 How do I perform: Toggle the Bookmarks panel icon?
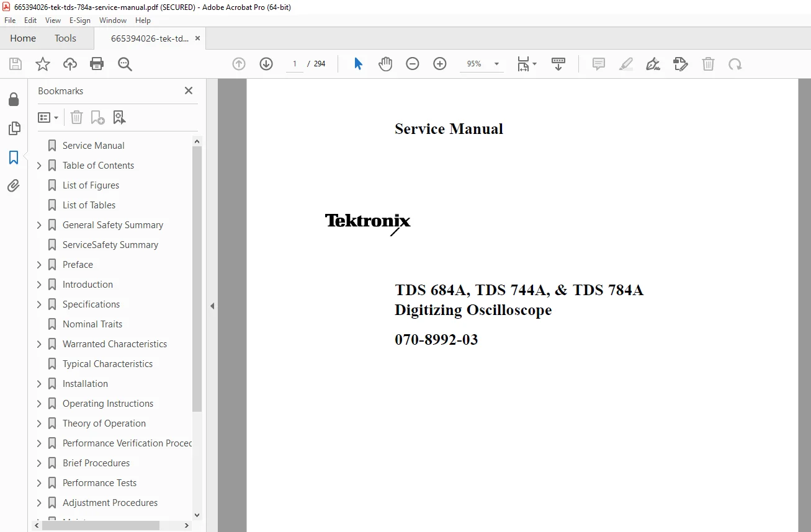14,157
